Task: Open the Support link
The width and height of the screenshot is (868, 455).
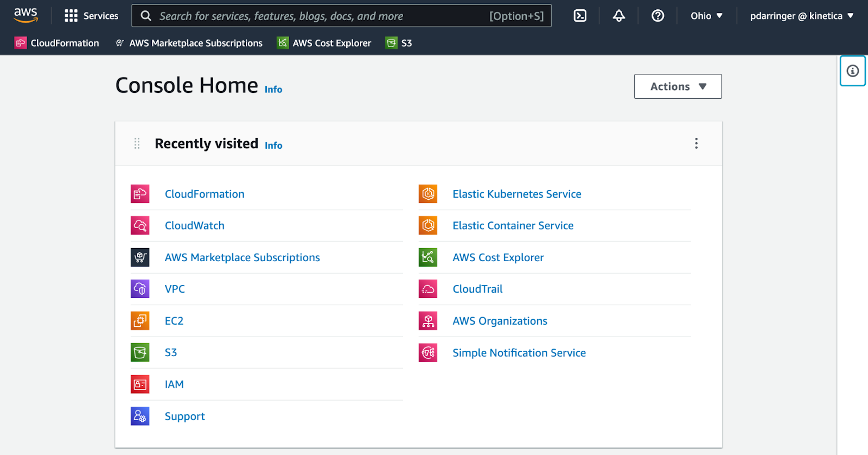Action: click(x=185, y=416)
